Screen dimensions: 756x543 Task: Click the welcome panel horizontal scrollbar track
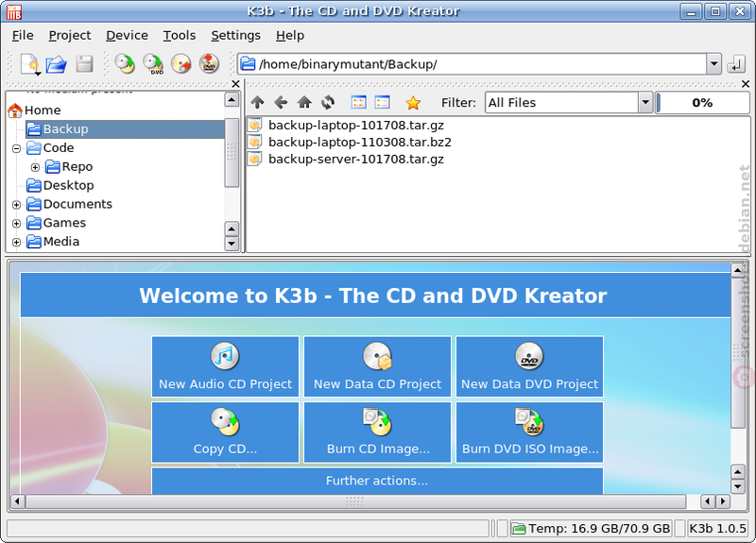tap(356, 501)
